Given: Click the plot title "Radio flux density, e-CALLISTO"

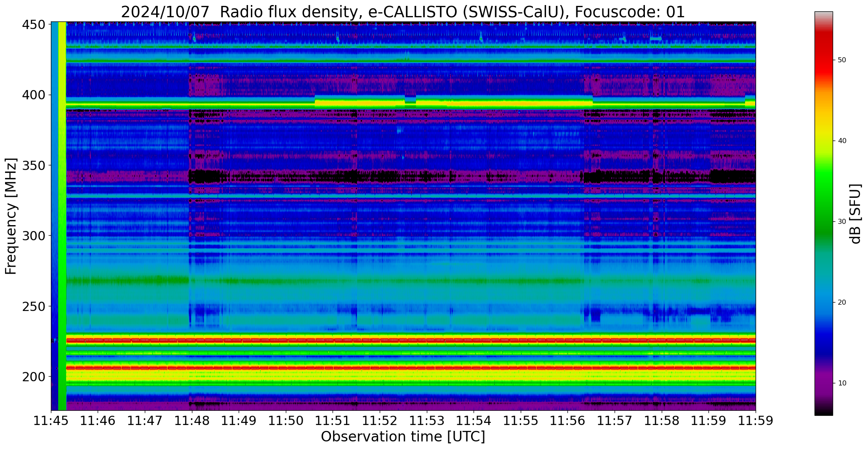Looking at the screenshot, I should [341, 12].
